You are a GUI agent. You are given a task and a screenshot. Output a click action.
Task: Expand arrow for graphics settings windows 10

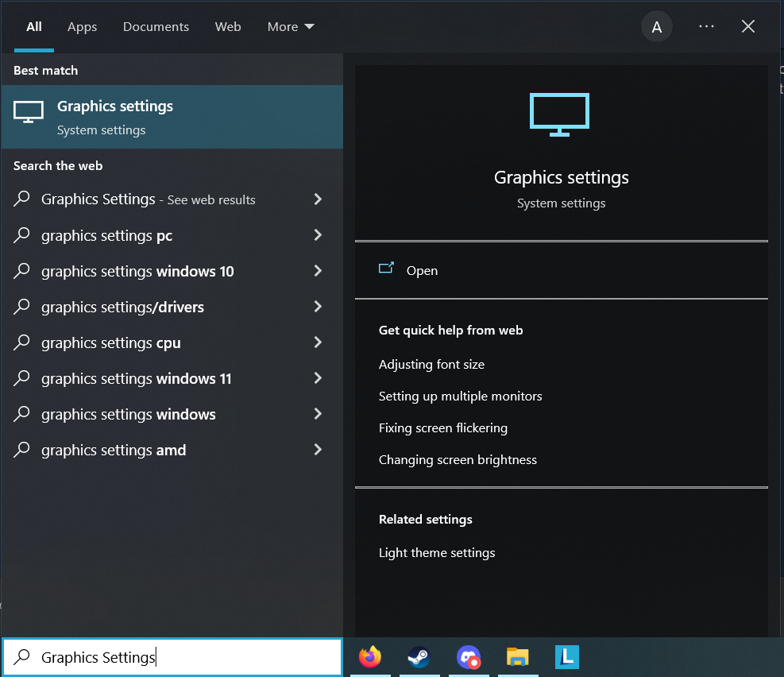click(318, 271)
